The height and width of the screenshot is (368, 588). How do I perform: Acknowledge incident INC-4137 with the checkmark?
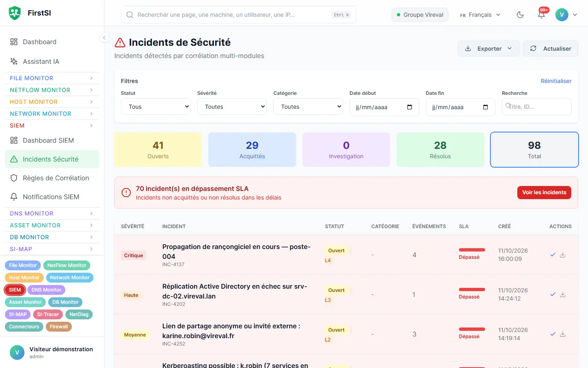(x=553, y=255)
